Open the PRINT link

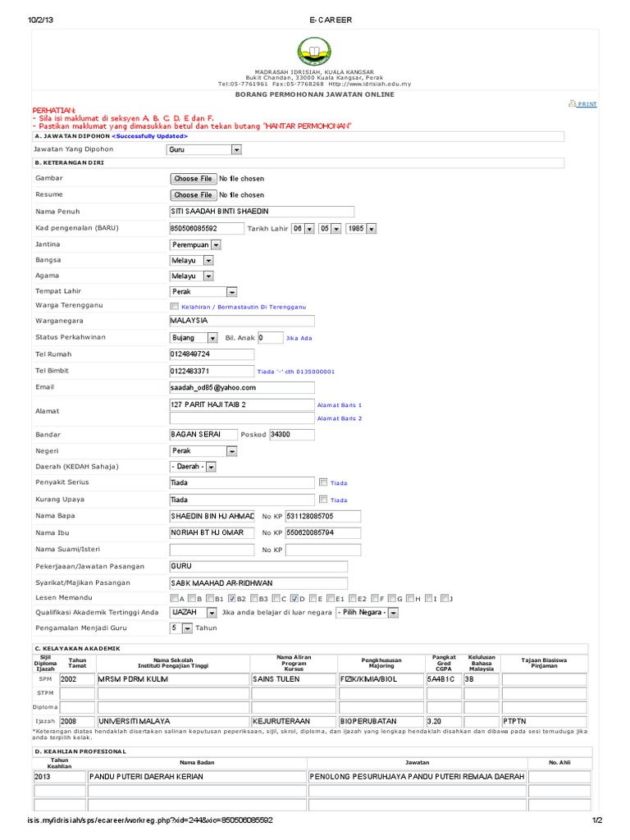pyautogui.click(x=587, y=104)
